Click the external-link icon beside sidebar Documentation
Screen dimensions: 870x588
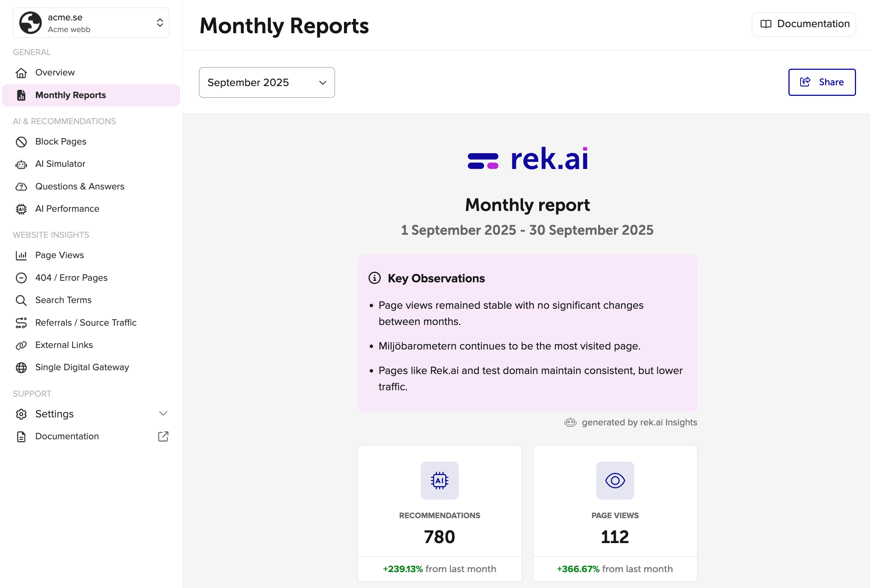pos(163,437)
